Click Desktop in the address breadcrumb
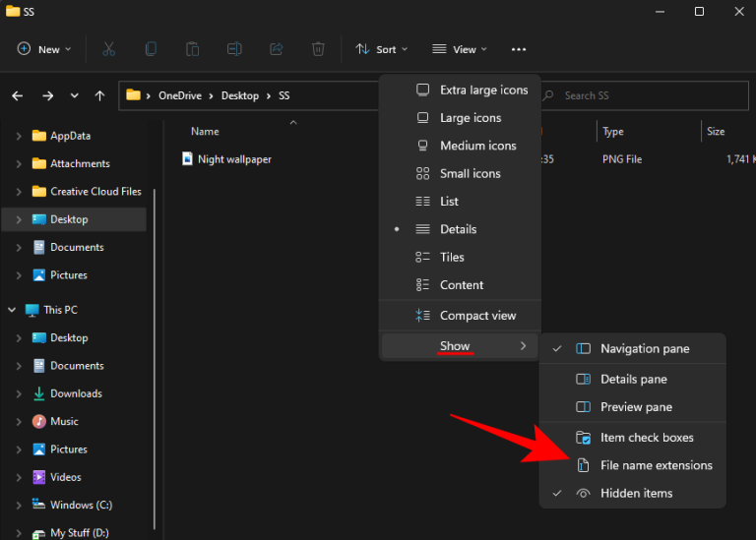The image size is (756, 540). [x=239, y=96]
